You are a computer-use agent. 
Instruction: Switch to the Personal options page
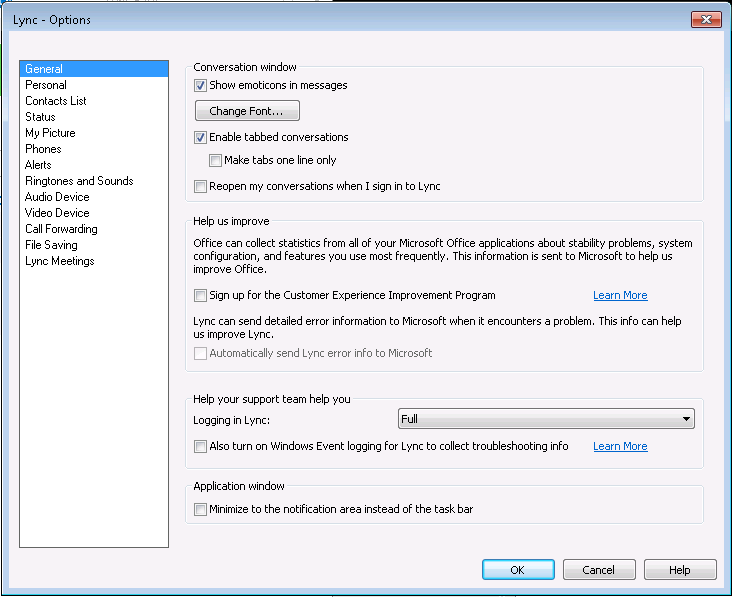pos(94,85)
